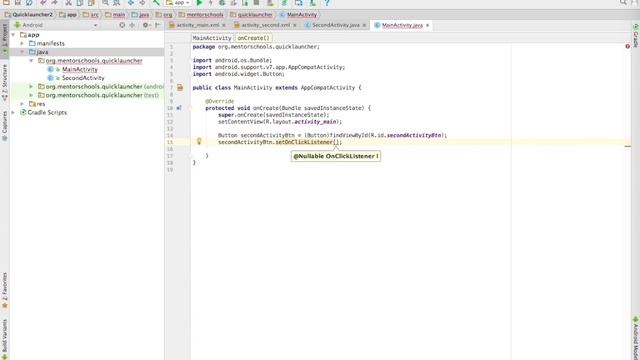Viewport: 640px width, 360px height.
Task: Click the Debug app bug icon
Action: pyautogui.click(x=222, y=2)
